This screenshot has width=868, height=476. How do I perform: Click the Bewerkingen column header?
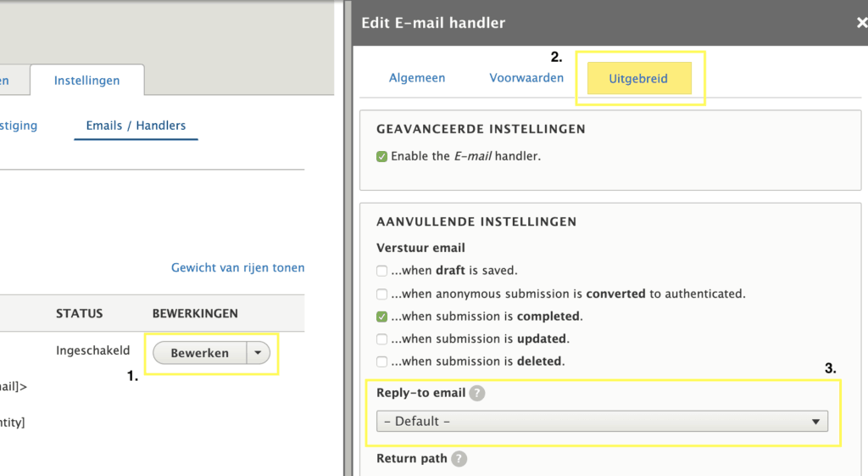(195, 314)
